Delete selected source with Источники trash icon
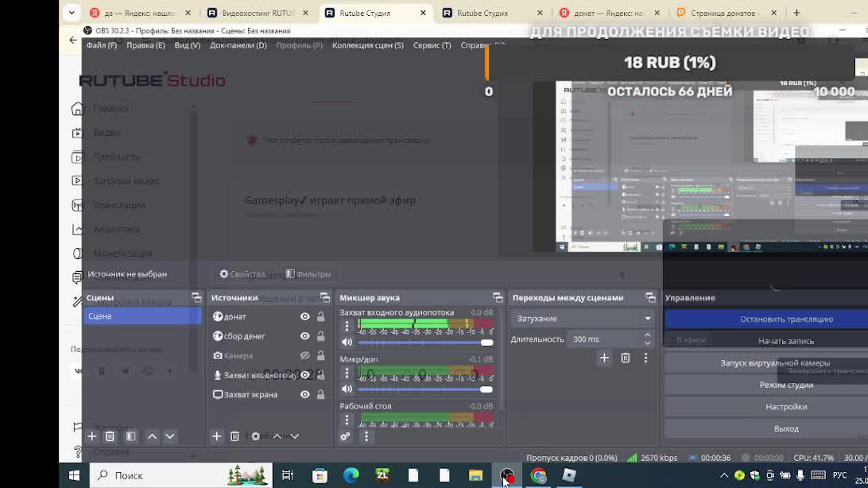The width and height of the screenshot is (868, 488). pyautogui.click(x=234, y=436)
